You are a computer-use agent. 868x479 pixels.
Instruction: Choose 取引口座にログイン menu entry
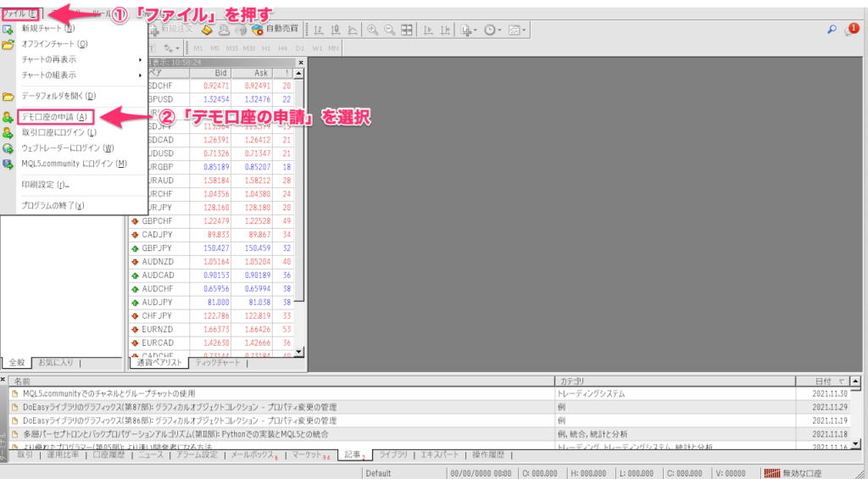(x=58, y=132)
